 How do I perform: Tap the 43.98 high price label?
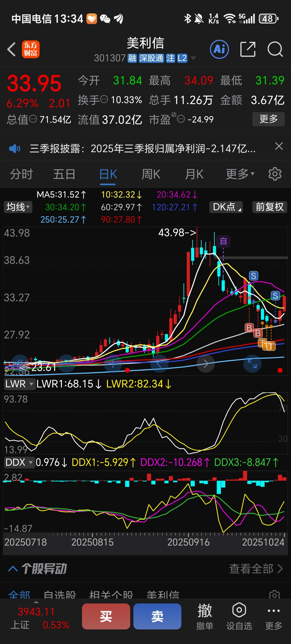pos(177,232)
